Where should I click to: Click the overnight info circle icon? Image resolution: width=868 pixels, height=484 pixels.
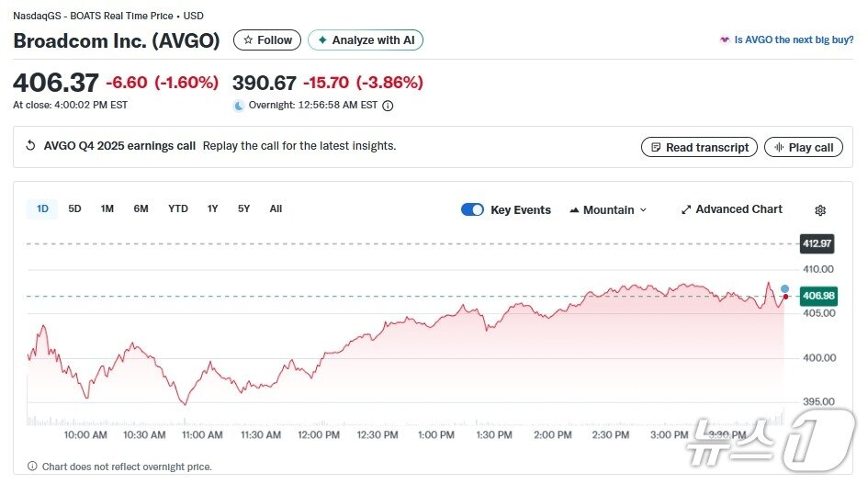click(x=388, y=106)
